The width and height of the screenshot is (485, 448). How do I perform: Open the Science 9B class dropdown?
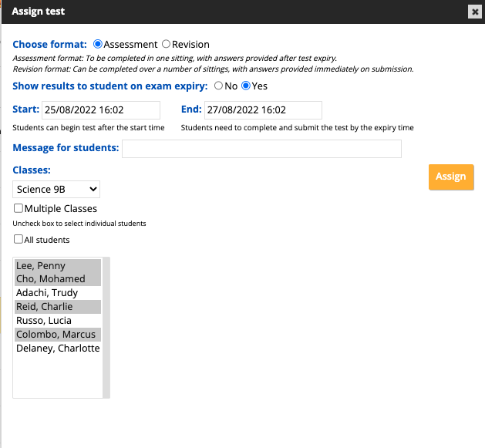(56, 190)
